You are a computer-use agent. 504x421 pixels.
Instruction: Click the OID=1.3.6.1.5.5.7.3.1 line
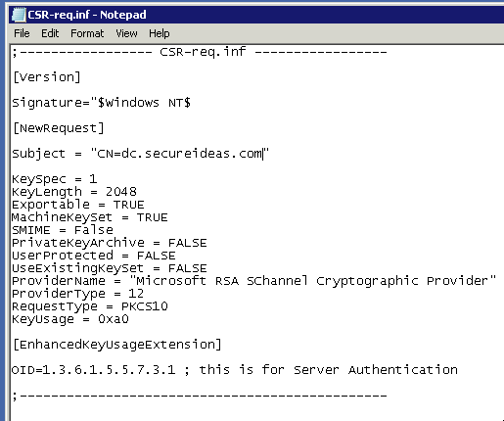[235, 370]
